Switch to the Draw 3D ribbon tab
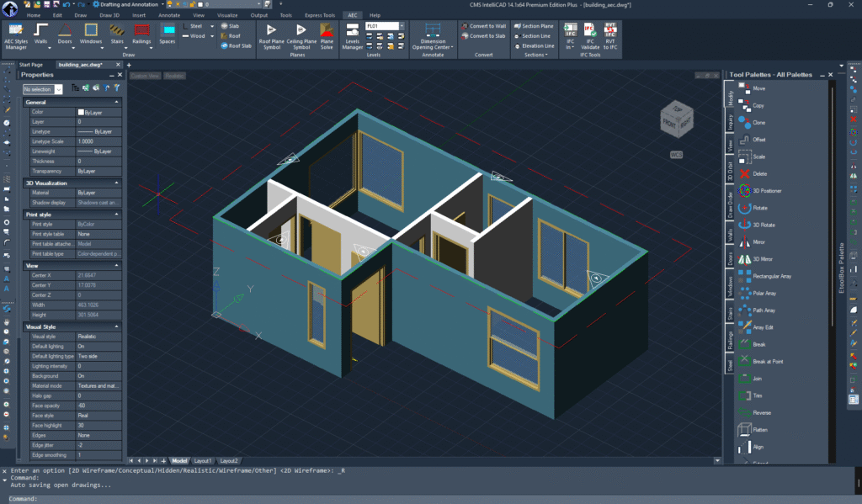The width and height of the screenshot is (862, 504). click(109, 15)
